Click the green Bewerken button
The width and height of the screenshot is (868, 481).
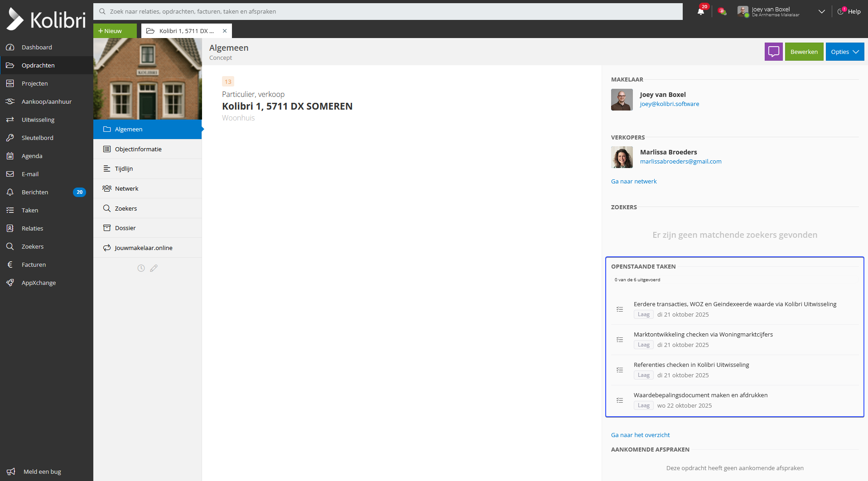(804, 52)
